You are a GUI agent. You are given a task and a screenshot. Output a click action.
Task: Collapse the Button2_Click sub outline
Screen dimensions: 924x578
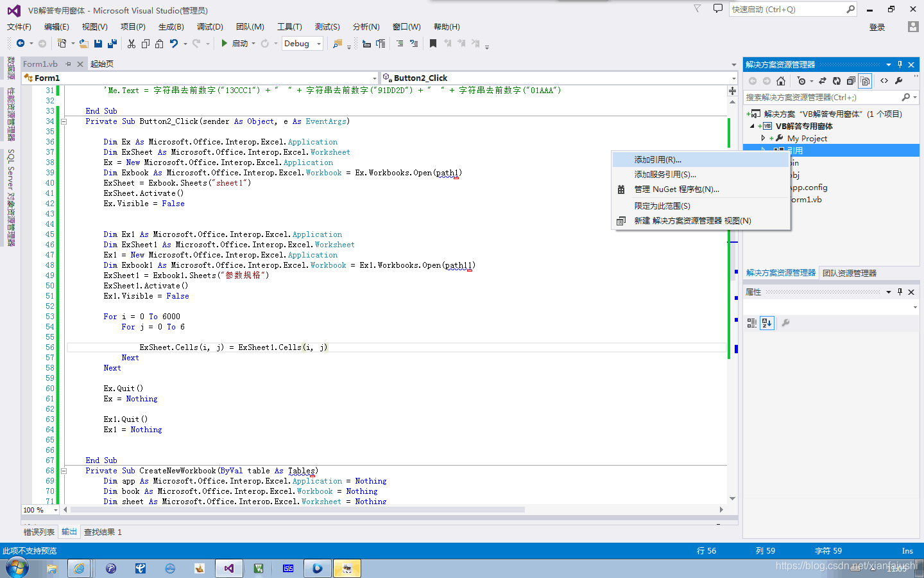pos(64,121)
